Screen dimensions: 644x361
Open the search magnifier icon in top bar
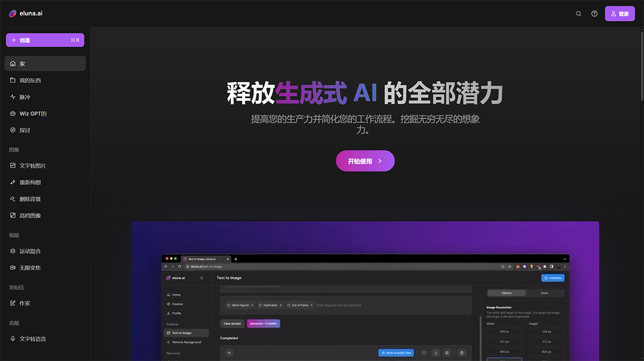pyautogui.click(x=579, y=13)
